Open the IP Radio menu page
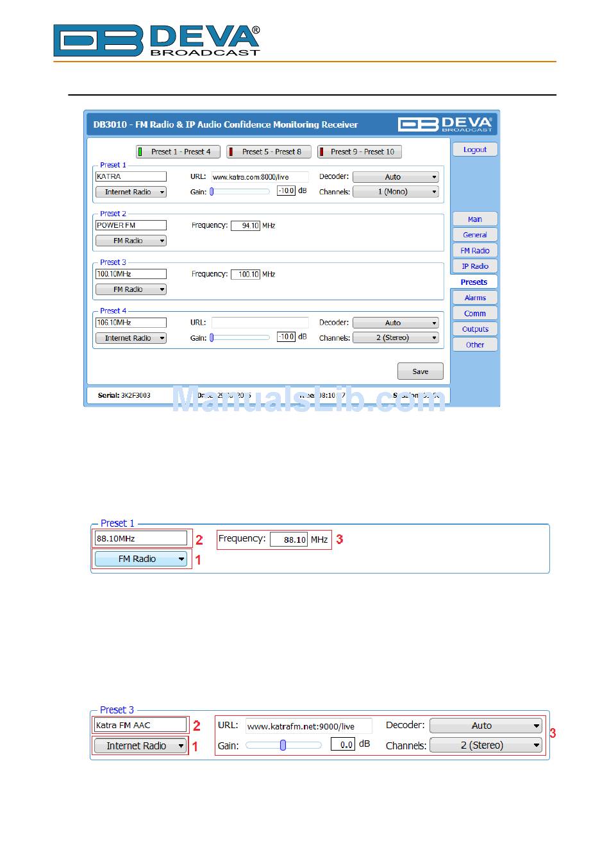 475,266
